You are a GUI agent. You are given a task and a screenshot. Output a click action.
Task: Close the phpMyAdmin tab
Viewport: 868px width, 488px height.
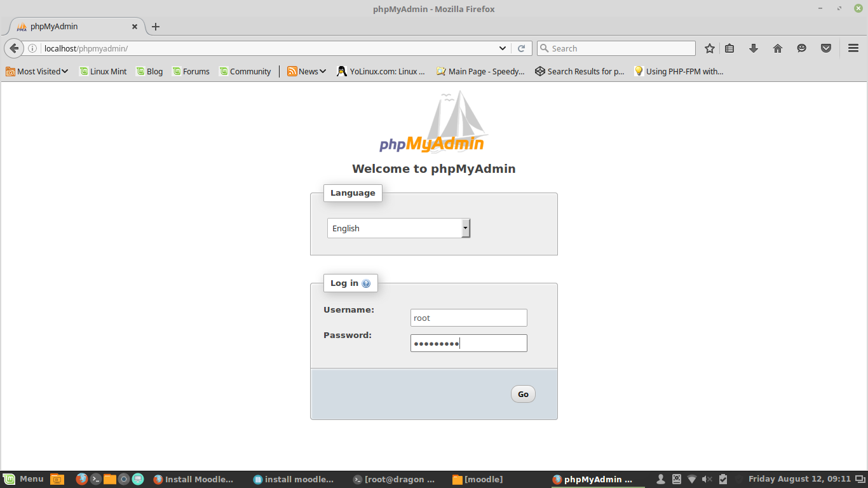point(135,27)
